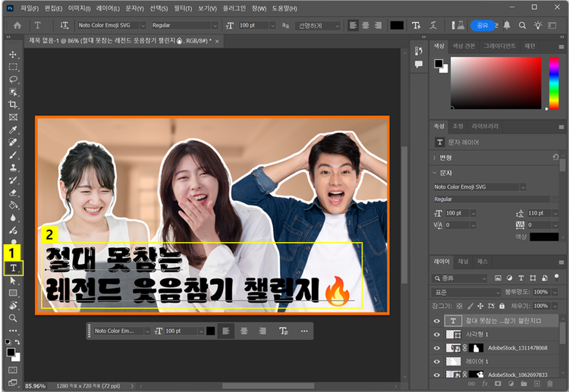Viewport: 569px width, 392px height.
Task: Open 불투명도 100% dropdown arrow
Action: [555, 292]
